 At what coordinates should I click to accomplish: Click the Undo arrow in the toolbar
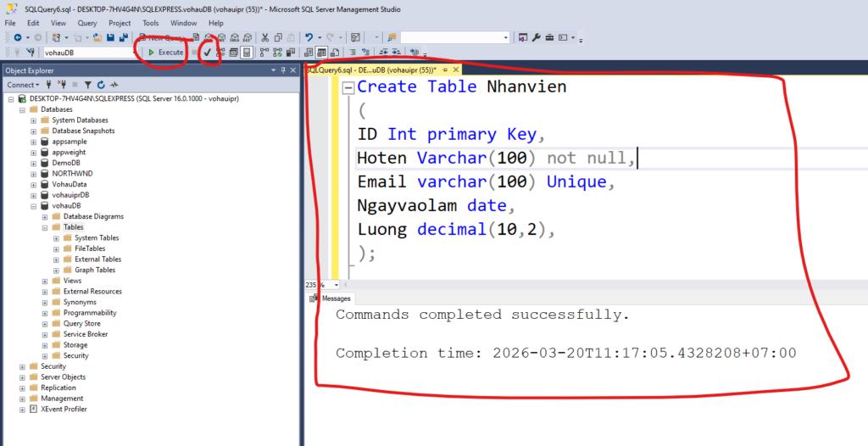coord(310,37)
